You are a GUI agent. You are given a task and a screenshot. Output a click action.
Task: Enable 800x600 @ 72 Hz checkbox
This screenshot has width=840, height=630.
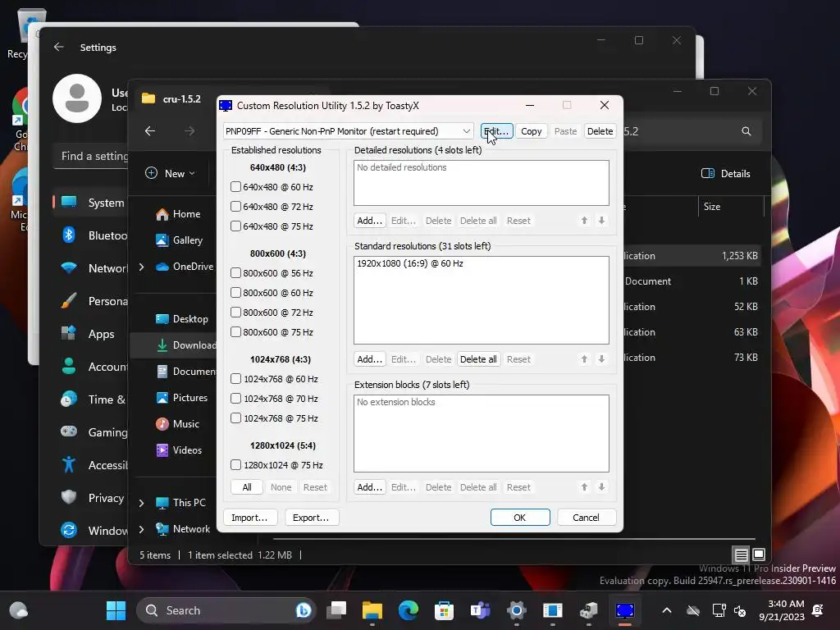(x=235, y=313)
